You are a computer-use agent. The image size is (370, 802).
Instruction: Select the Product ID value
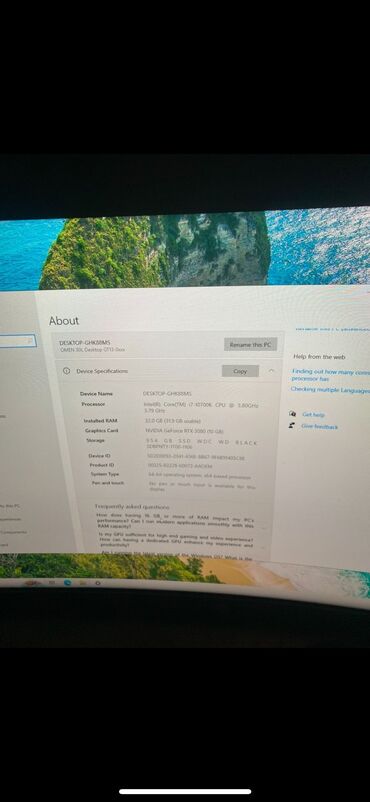(x=180, y=466)
